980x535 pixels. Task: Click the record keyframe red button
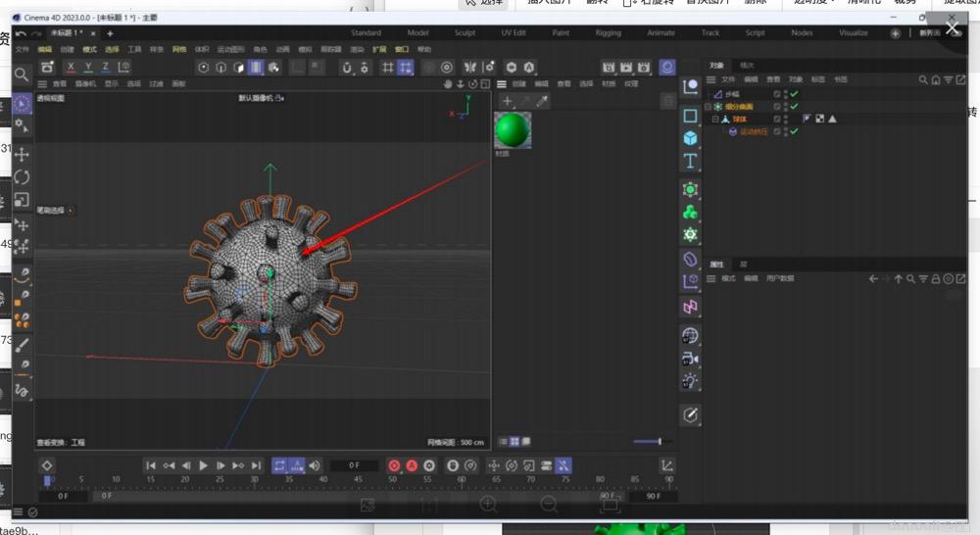[395, 465]
